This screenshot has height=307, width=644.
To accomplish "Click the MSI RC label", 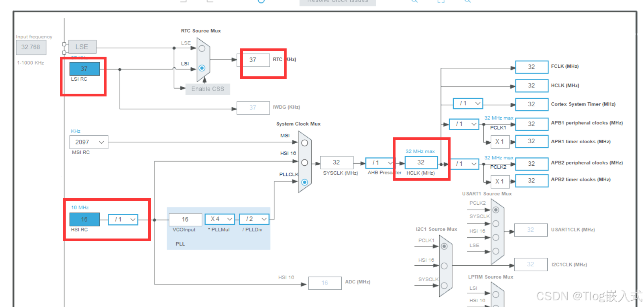I will pyautogui.click(x=81, y=152).
